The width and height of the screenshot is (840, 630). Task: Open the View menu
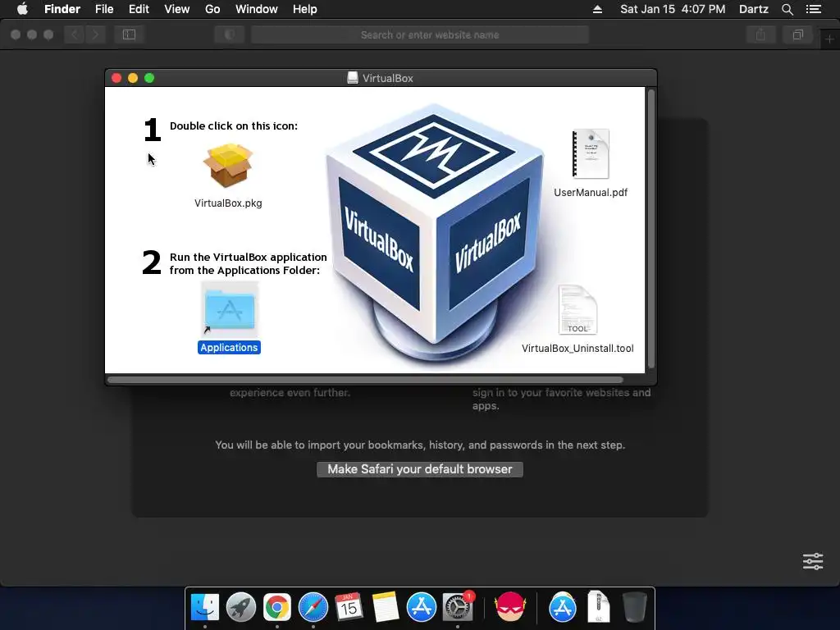click(x=177, y=9)
